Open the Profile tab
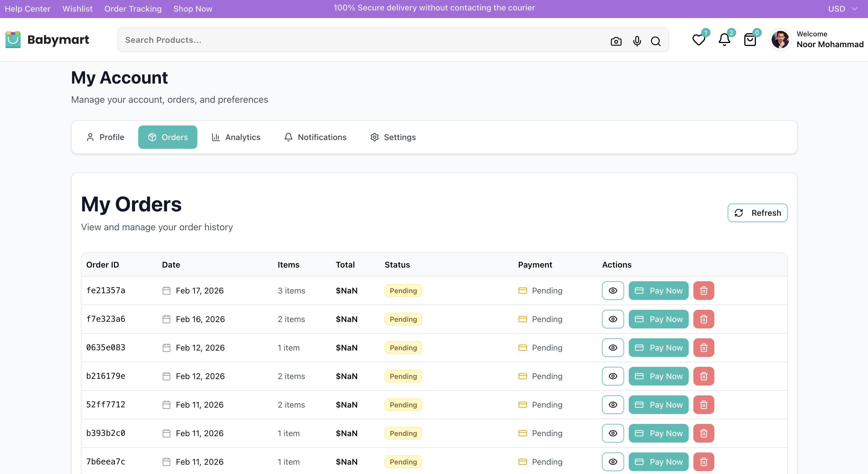The width and height of the screenshot is (868, 474). 105,137
